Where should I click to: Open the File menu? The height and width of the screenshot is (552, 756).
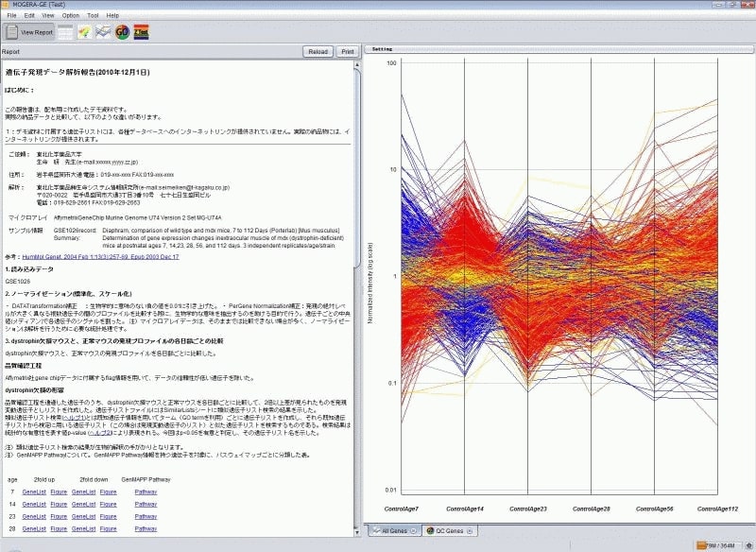10,16
